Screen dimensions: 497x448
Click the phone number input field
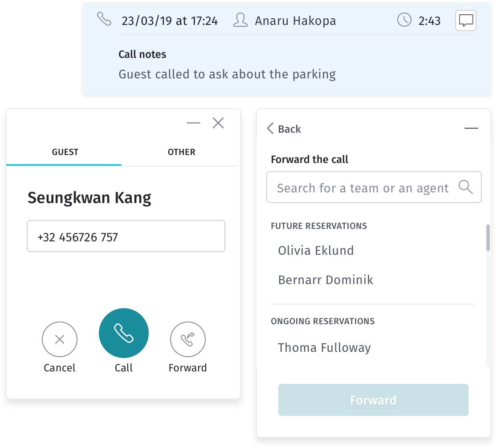(x=126, y=236)
